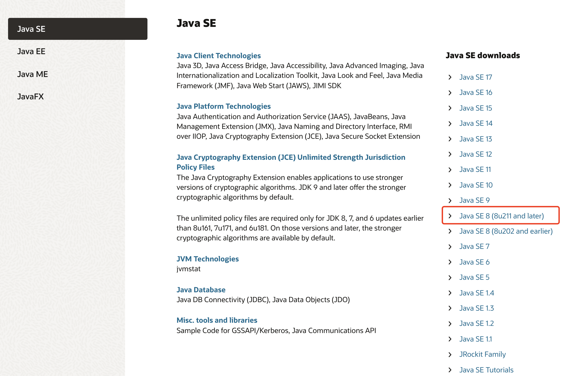The height and width of the screenshot is (376, 588).
Task: Click the Java SE 6 download link
Action: coord(474,262)
